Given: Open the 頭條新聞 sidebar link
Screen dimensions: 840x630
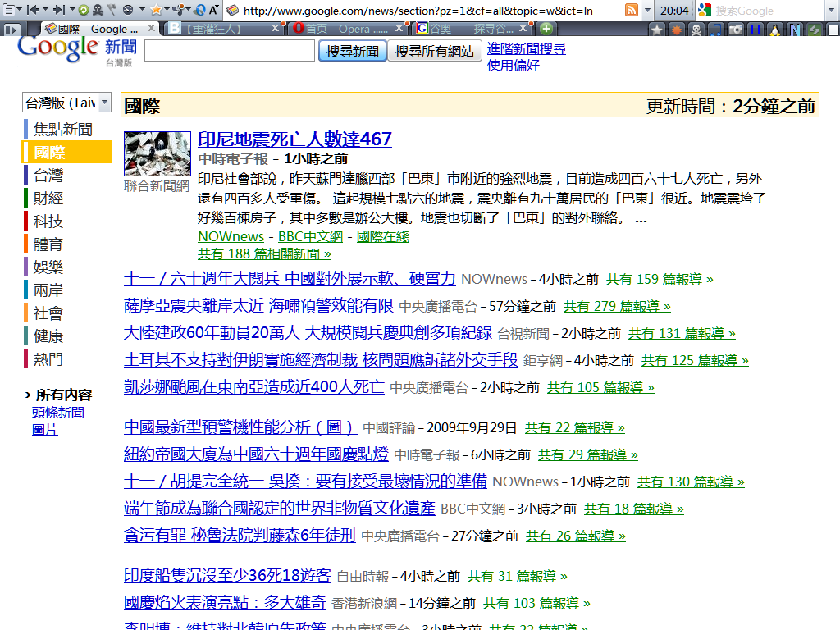Looking at the screenshot, I should coord(58,413).
